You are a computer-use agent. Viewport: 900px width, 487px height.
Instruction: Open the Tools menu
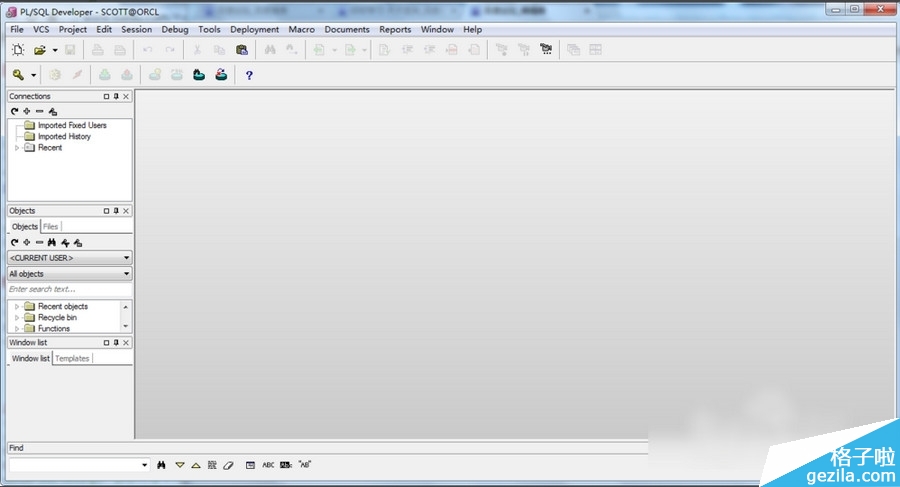coord(210,29)
